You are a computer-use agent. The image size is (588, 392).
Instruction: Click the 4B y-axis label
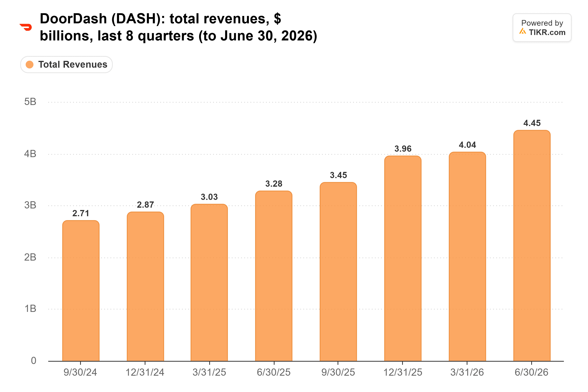(x=30, y=154)
